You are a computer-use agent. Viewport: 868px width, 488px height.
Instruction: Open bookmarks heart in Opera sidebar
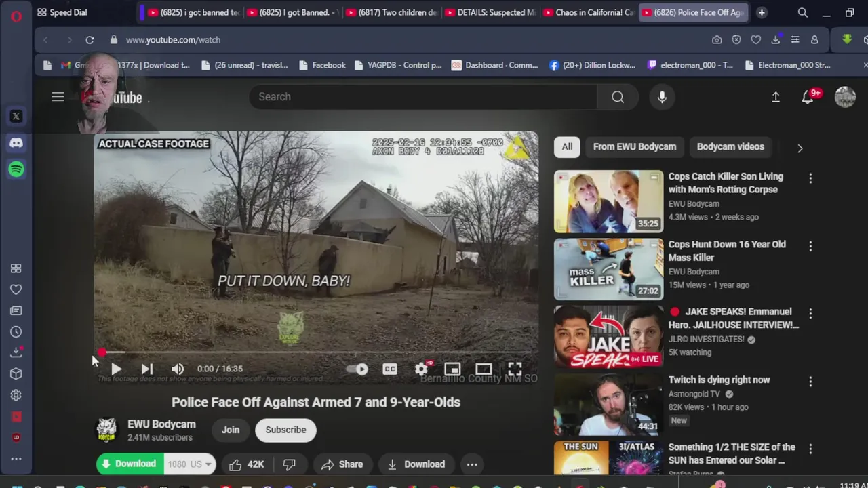pos(16,289)
